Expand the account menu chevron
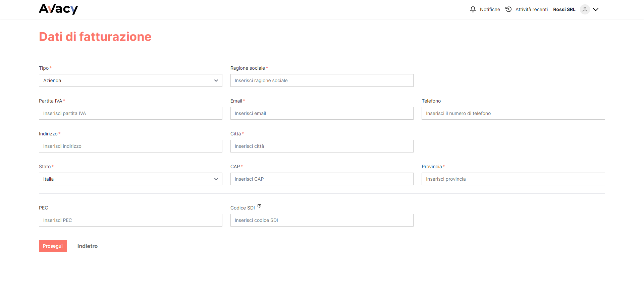The image size is (644, 308). click(x=596, y=9)
